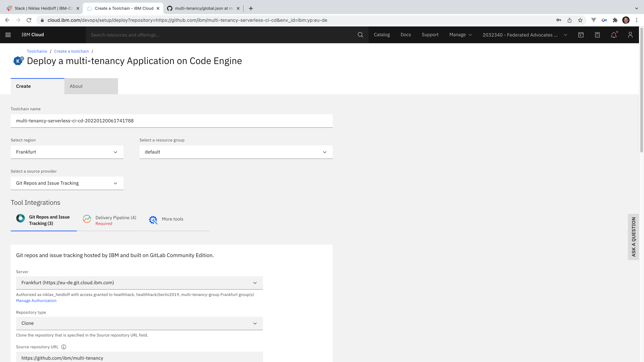Expand the resource group default dropdown

pyautogui.click(x=236, y=152)
